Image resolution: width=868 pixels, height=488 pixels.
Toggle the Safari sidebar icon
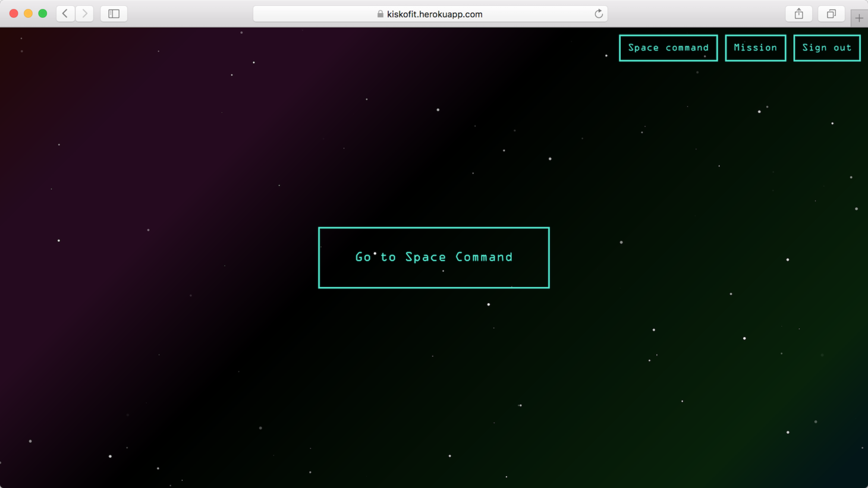(x=114, y=14)
